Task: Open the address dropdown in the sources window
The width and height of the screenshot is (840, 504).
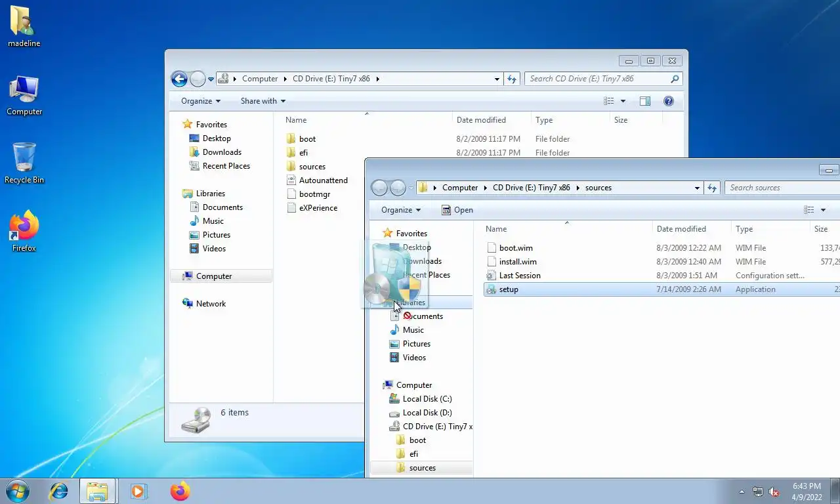Action: [x=697, y=188]
